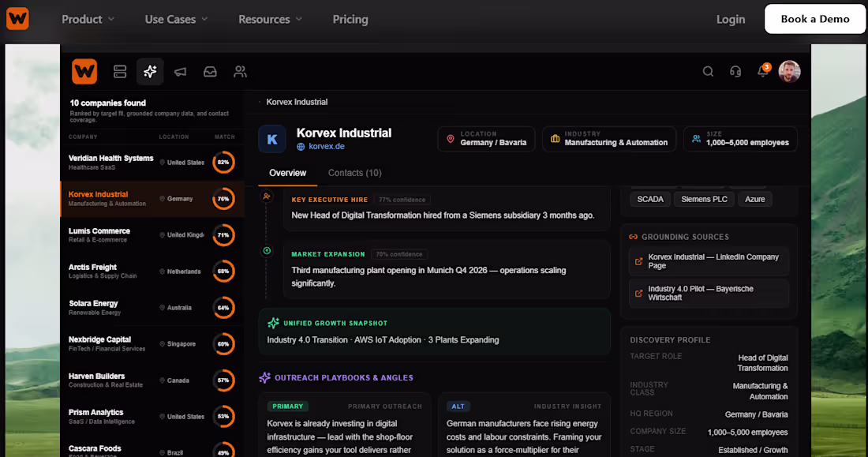Click the app's orange W home icon

(x=84, y=72)
